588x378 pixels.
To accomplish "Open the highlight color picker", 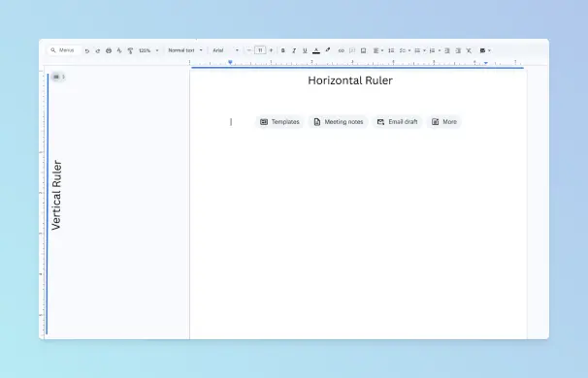I will (x=328, y=50).
